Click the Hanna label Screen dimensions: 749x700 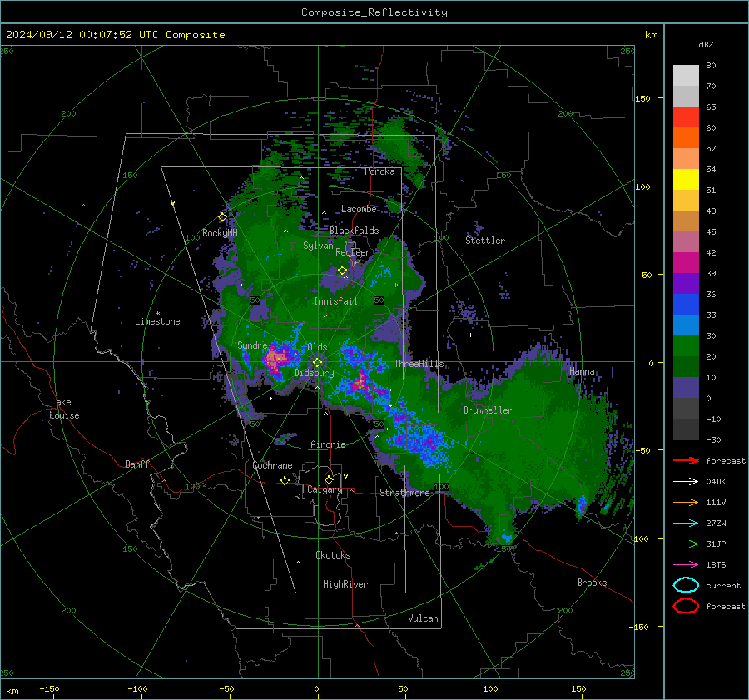pyautogui.click(x=582, y=372)
